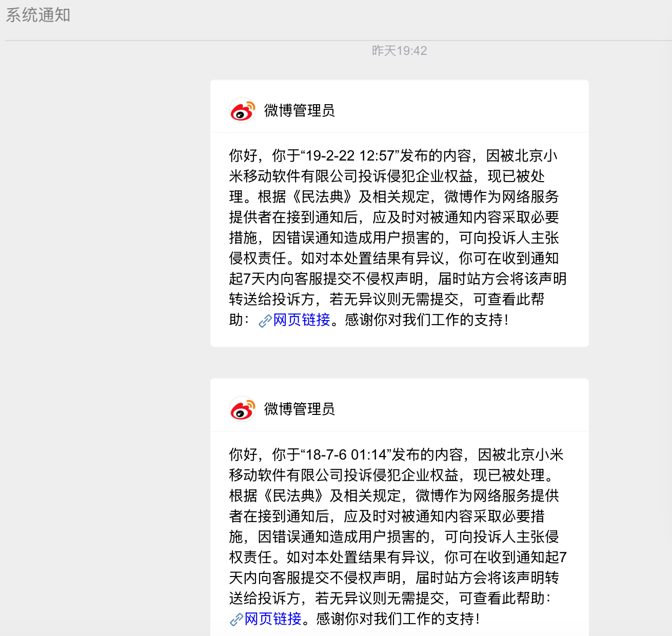Open the 网页链接 help link in first notice
The height and width of the screenshot is (636, 672).
coord(301,320)
